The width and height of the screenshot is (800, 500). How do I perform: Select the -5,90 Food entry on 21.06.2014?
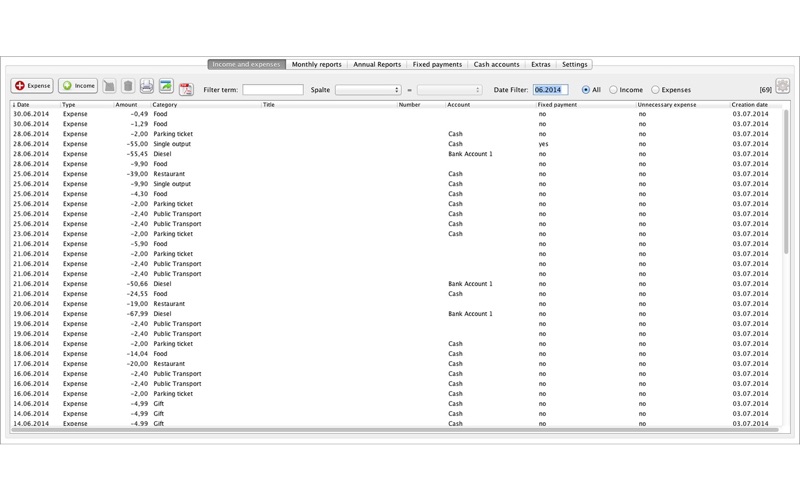pyautogui.click(x=396, y=244)
